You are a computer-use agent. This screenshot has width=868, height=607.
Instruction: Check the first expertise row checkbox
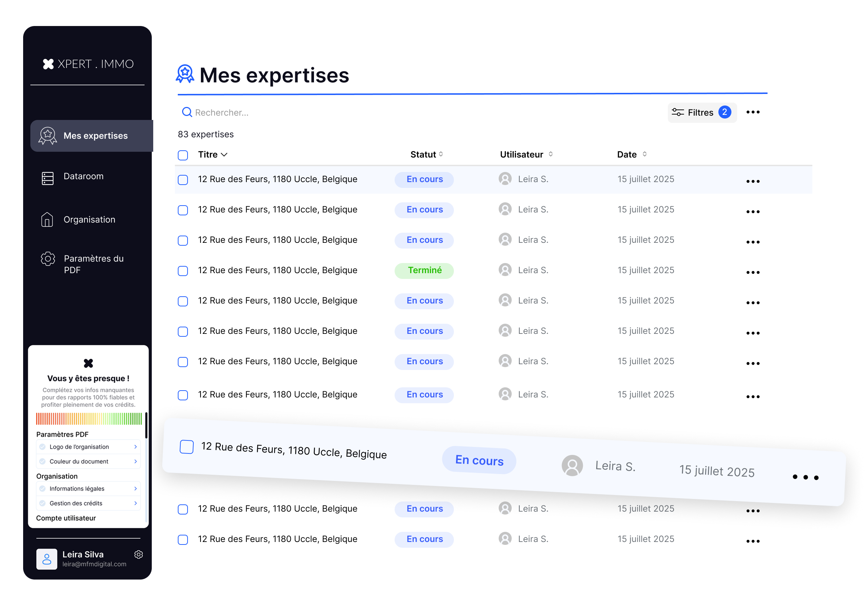183,180
